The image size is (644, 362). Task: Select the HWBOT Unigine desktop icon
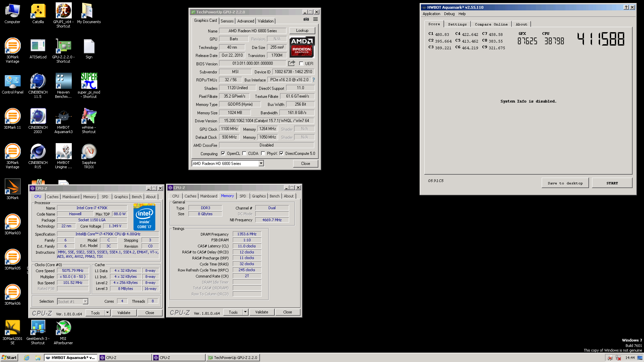[63, 156]
